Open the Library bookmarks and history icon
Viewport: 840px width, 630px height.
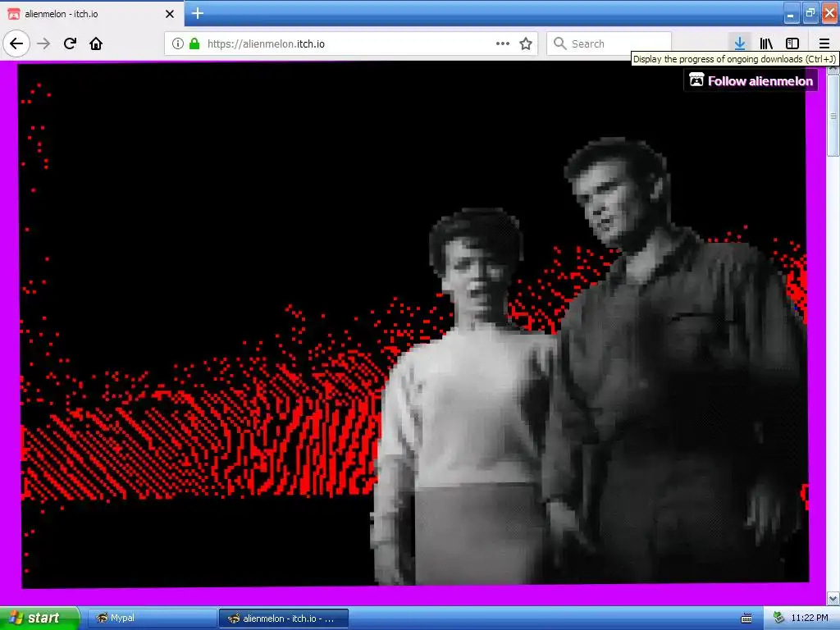click(766, 43)
